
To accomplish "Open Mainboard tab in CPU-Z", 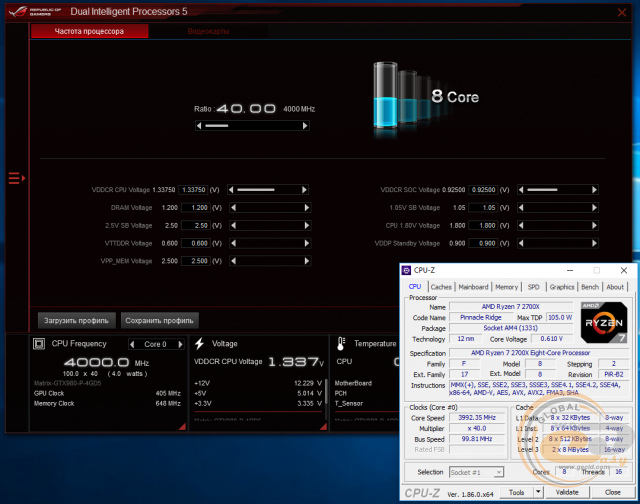I will click(x=473, y=287).
